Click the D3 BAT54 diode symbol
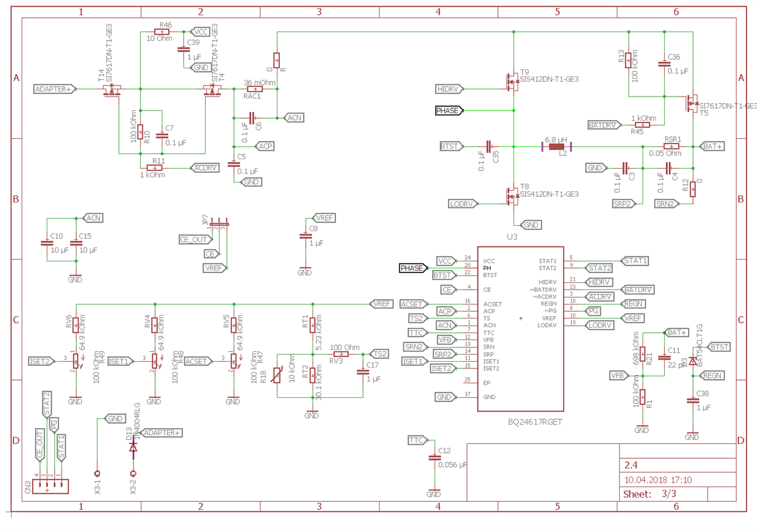This screenshot has height=532, width=757. click(x=692, y=361)
